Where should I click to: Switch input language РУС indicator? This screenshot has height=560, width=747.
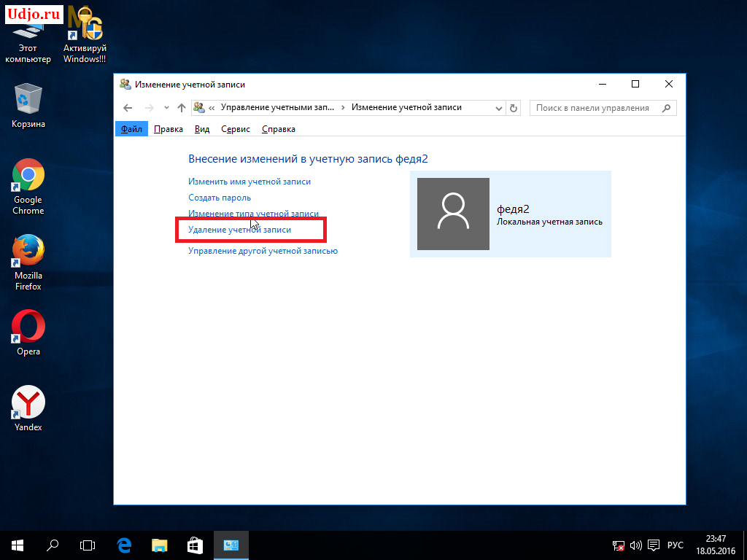click(676, 545)
